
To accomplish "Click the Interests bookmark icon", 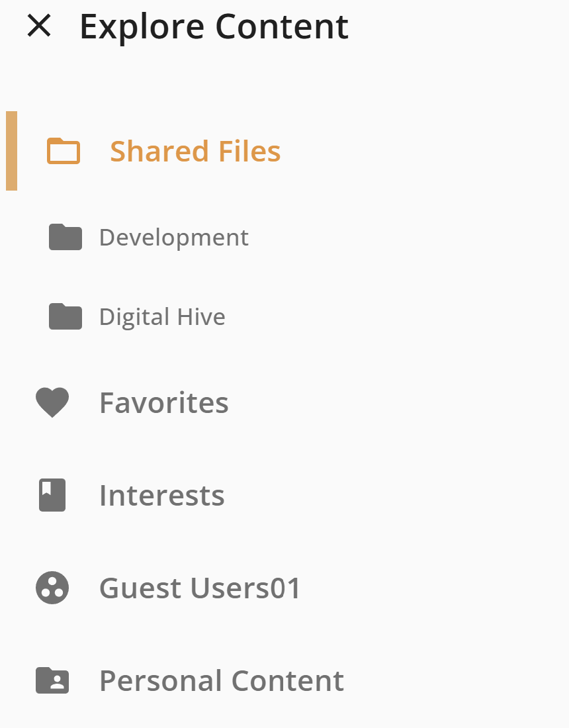I will [x=52, y=495].
